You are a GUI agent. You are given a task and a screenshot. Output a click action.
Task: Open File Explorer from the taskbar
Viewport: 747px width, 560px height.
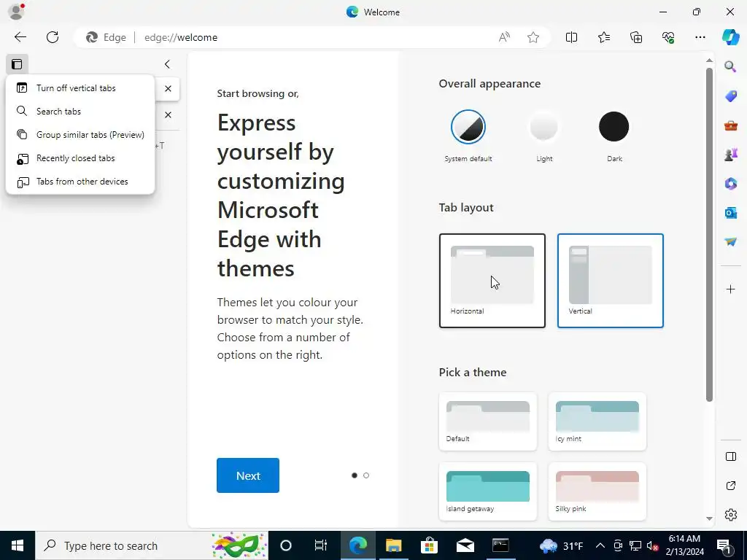[393, 545]
